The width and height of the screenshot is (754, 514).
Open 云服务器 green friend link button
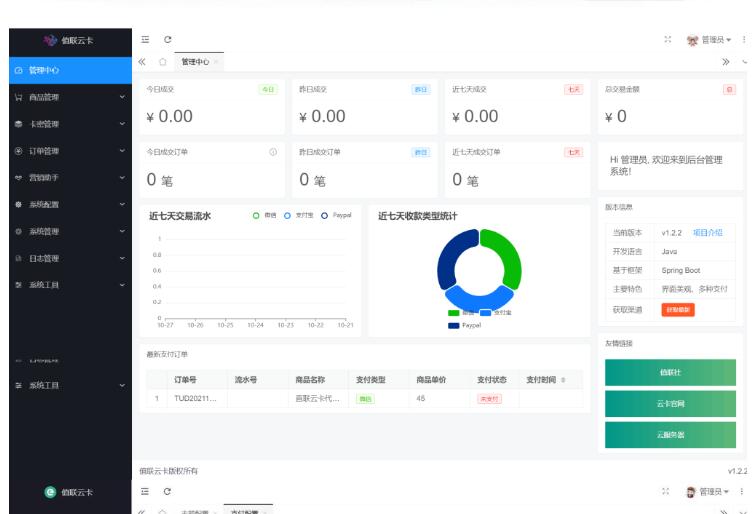point(670,435)
